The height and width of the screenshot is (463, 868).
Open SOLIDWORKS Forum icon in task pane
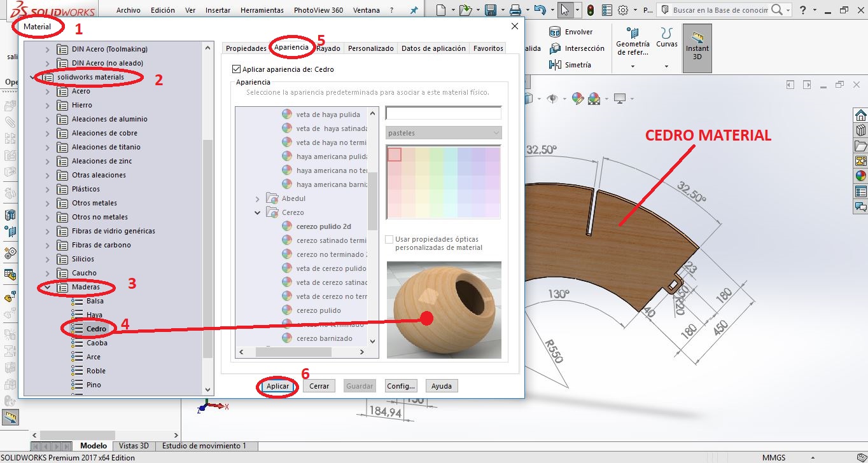point(860,207)
